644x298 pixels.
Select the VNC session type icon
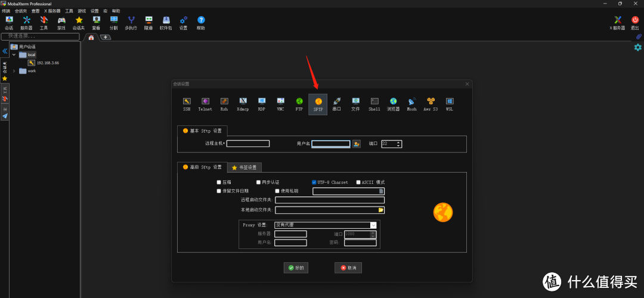[280, 105]
